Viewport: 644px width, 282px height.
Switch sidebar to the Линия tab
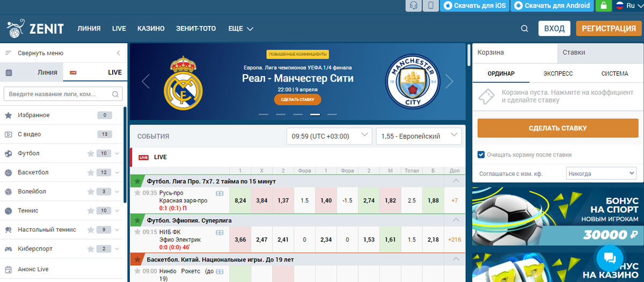(32, 73)
